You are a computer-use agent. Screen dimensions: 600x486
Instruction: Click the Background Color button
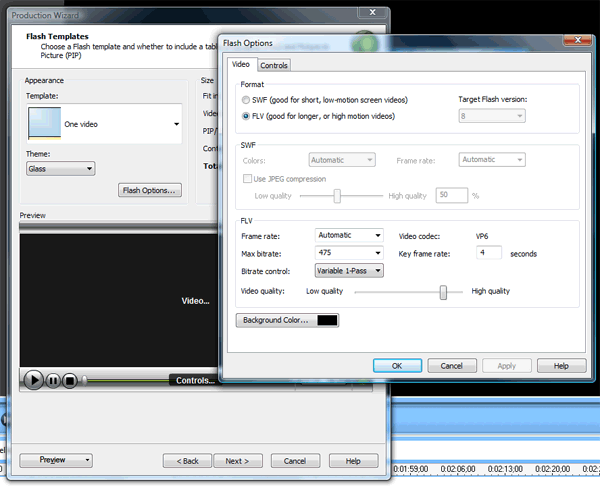point(287,320)
